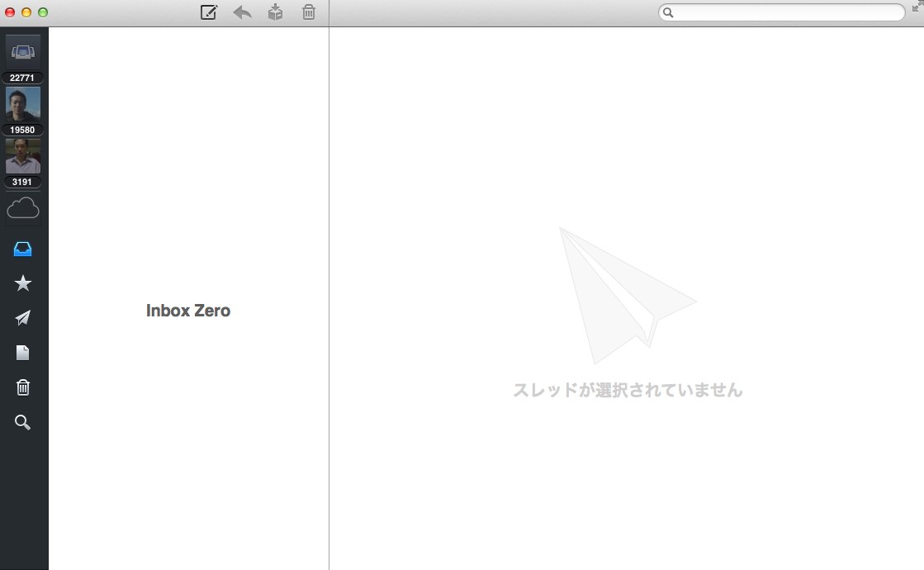Viewport: 924px width, 570px height.
Task: Delete with toolbar trash icon
Action: 308,12
